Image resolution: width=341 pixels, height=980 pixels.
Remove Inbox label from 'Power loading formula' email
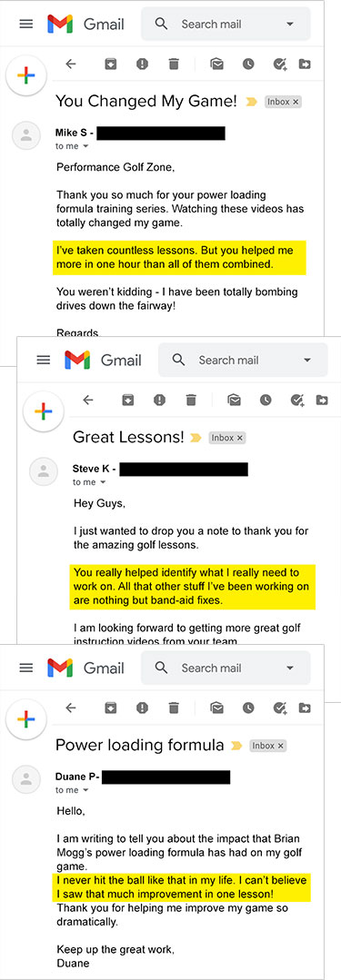[281, 746]
